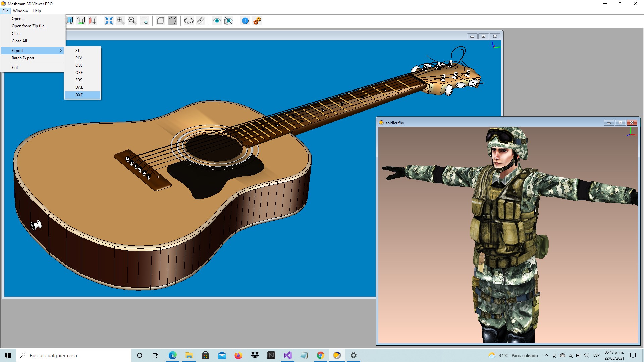Viewport: 644px width, 362px height.
Task: Select the green bottom view cube icon
Action: click(x=81, y=21)
